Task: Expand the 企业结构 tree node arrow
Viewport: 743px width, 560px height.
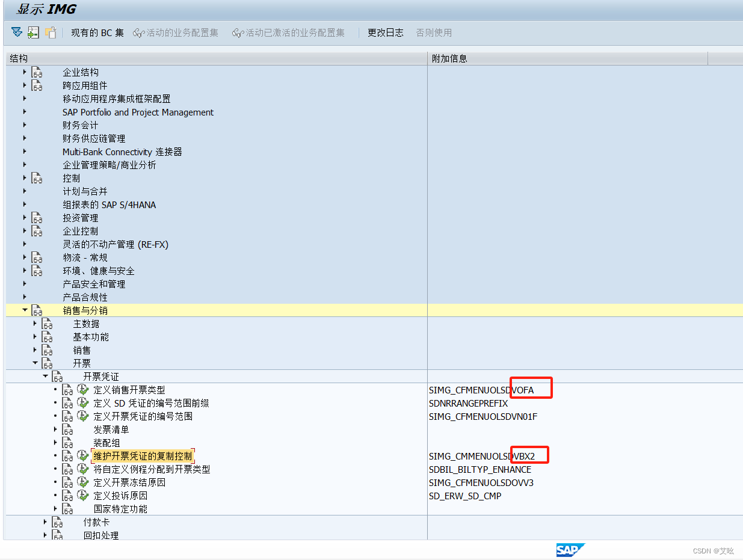Action: [25, 72]
